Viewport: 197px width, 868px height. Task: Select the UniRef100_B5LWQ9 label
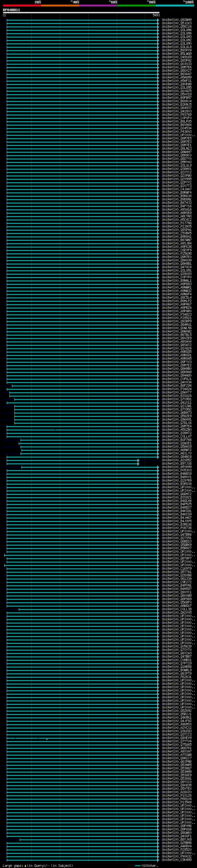(x=177, y=54)
